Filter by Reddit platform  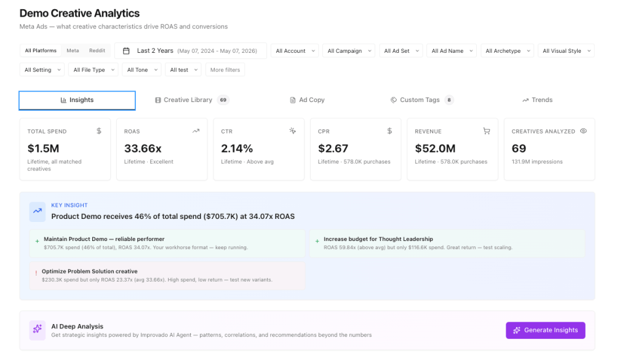pos(97,50)
